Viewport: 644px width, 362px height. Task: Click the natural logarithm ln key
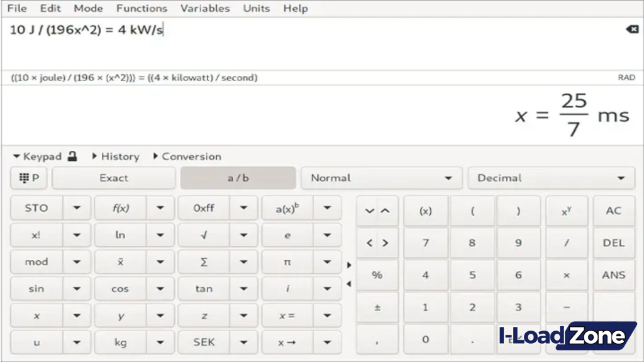click(x=119, y=235)
